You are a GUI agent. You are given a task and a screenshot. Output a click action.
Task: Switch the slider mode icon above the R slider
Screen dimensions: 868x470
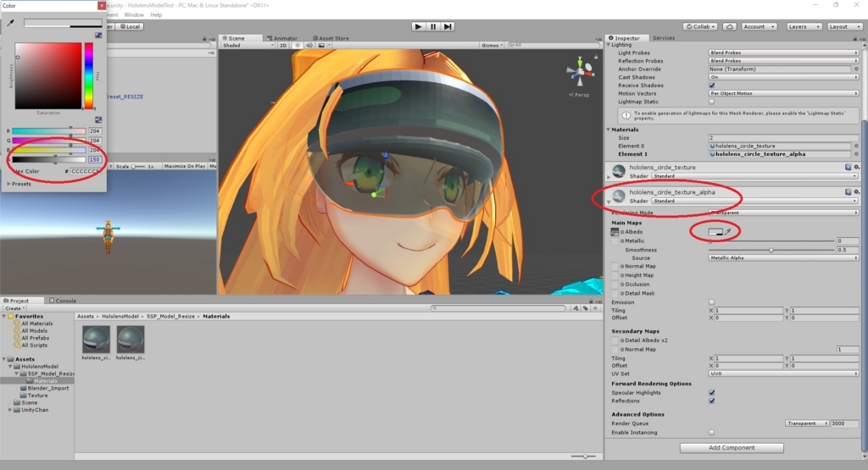tap(98, 119)
